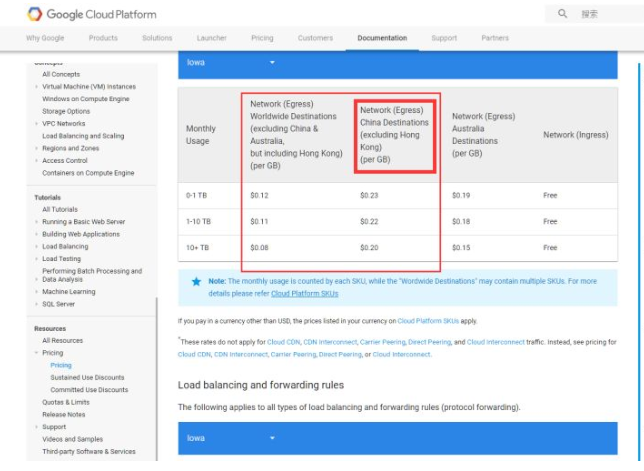Click the Cloud Interconnect link before 'traffic'

[496, 342]
